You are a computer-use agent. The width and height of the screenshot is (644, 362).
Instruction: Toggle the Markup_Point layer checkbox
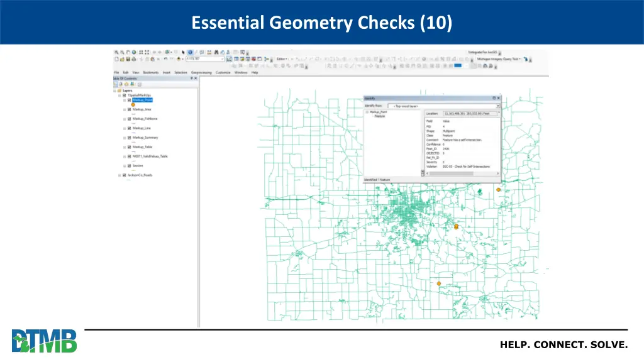coord(130,100)
